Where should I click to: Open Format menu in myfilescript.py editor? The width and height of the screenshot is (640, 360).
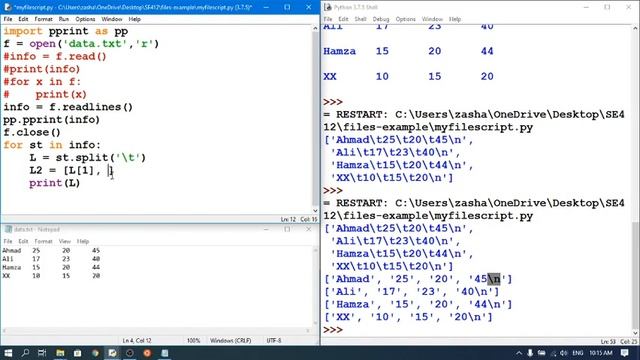point(43,19)
